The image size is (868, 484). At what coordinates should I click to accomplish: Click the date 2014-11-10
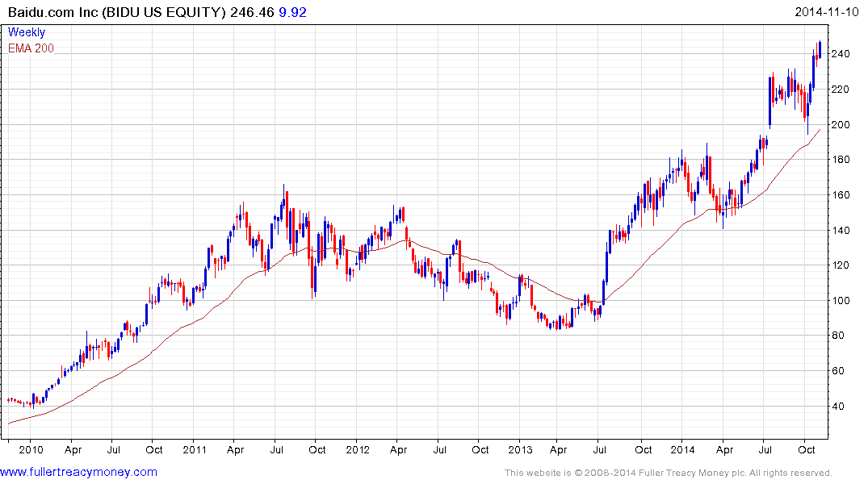827,12
